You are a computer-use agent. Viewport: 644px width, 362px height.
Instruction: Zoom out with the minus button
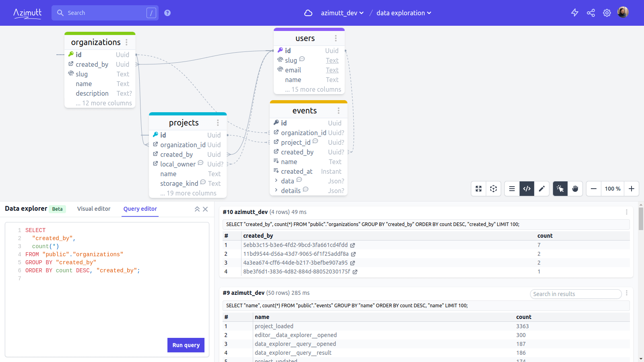click(x=593, y=189)
